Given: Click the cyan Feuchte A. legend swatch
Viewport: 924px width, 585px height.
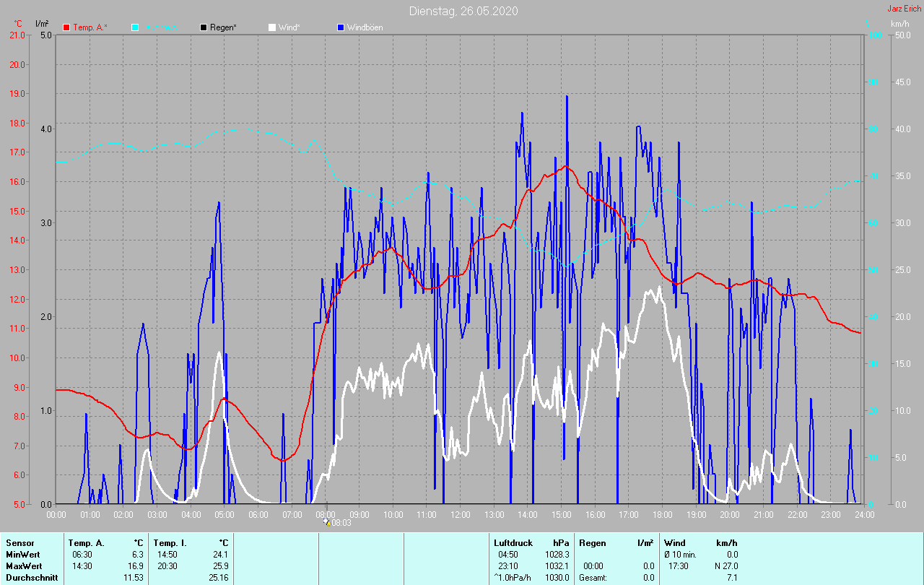Looking at the screenshot, I should [x=135, y=27].
